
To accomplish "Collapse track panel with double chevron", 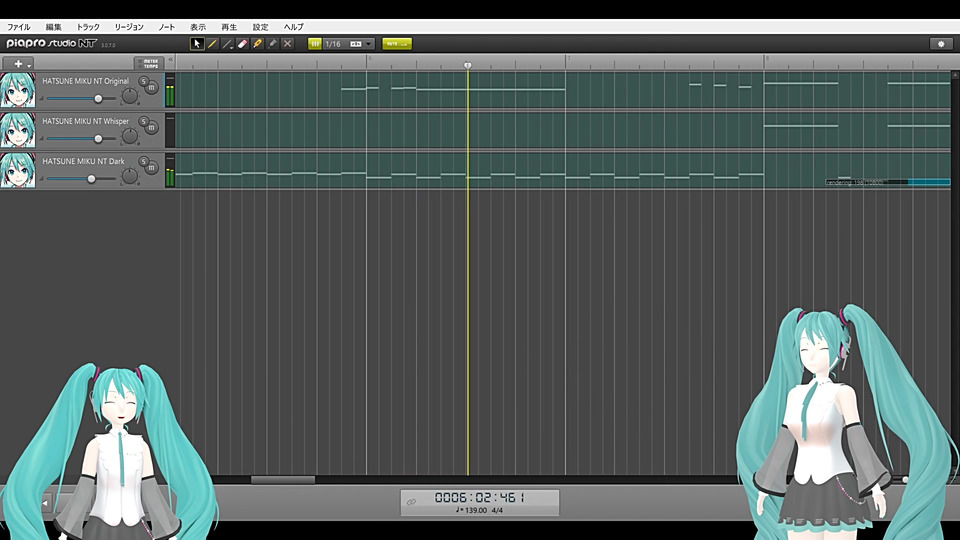I will tap(171, 60).
